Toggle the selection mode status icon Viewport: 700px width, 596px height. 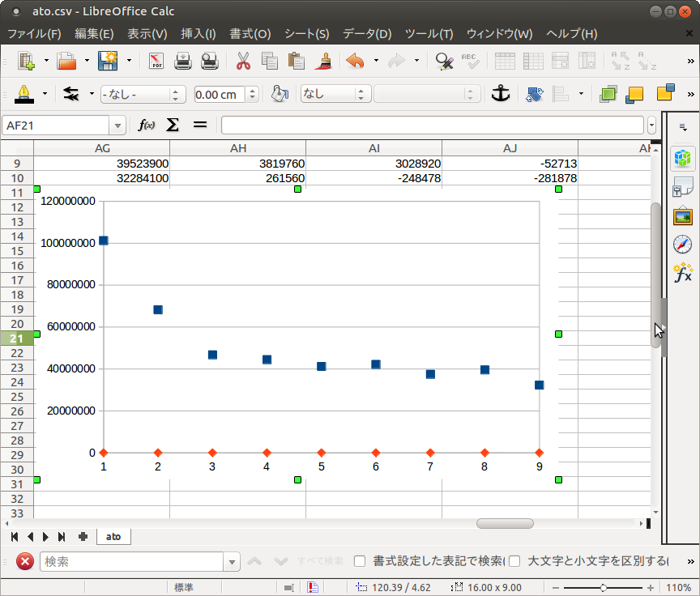pos(289,588)
